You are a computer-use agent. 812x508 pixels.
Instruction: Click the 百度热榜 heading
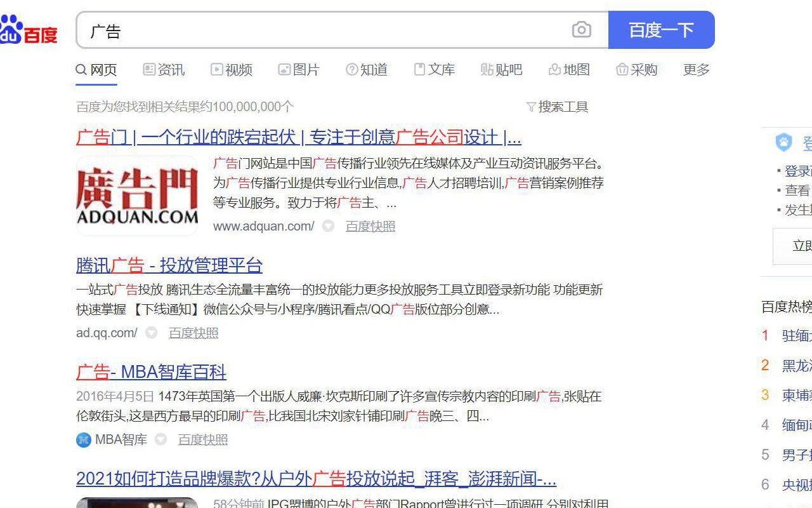[x=787, y=307]
